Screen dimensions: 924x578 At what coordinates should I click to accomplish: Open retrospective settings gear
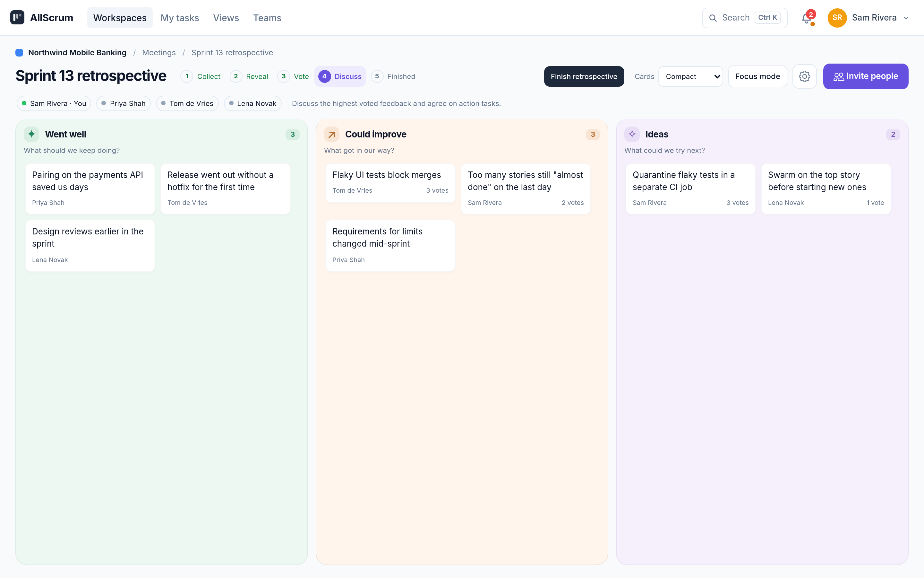click(x=805, y=76)
